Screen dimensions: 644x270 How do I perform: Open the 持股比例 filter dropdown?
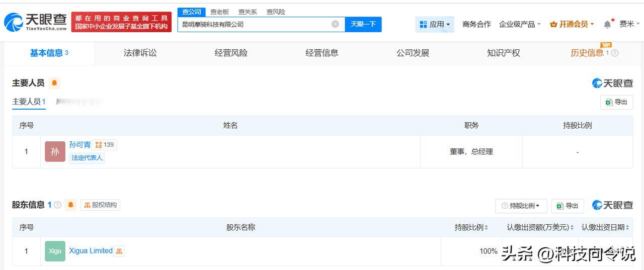pos(521,206)
